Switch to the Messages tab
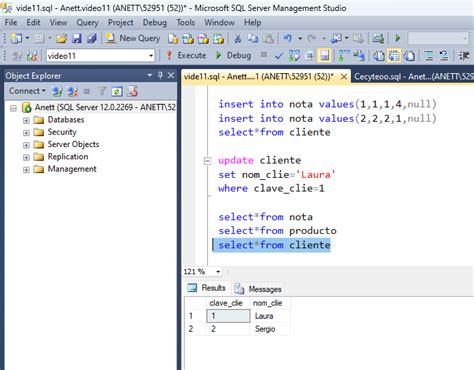The width and height of the screenshot is (474, 370). [259, 289]
